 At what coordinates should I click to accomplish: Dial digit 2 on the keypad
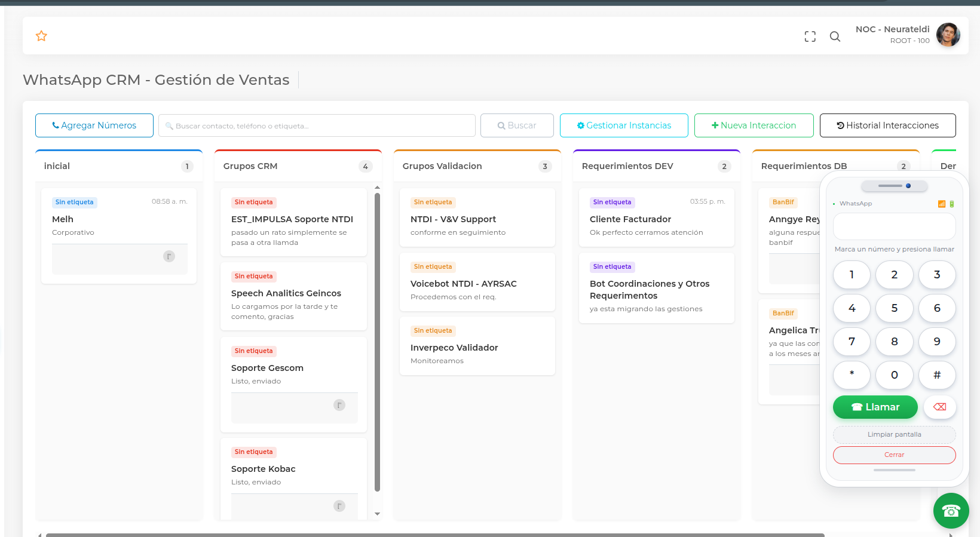pos(895,275)
